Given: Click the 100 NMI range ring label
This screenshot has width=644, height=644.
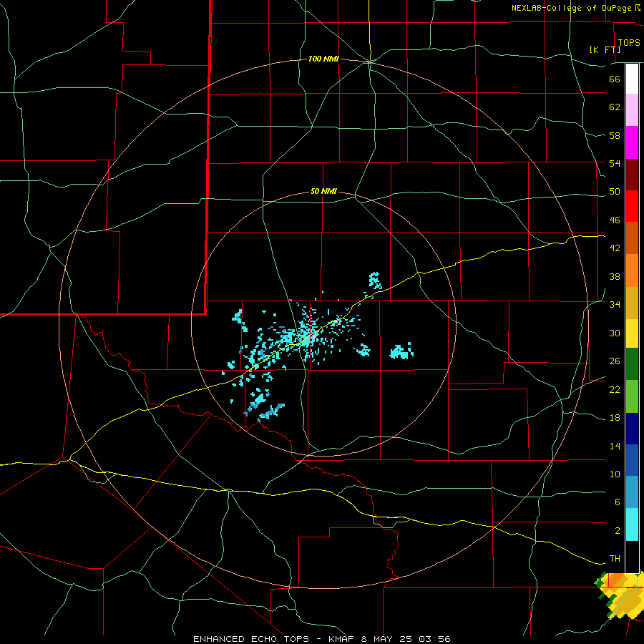Looking at the screenshot, I should pyautogui.click(x=323, y=59).
